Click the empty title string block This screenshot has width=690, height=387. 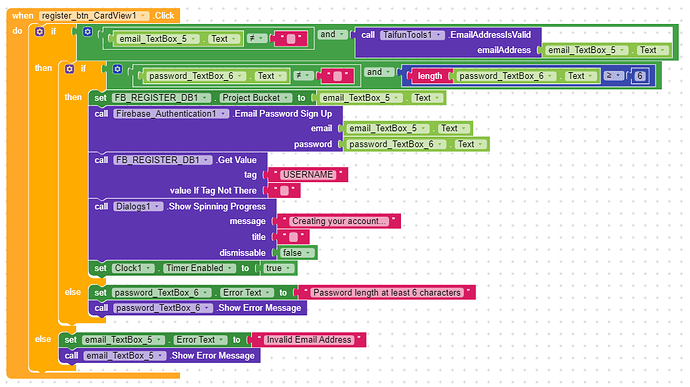pos(293,237)
